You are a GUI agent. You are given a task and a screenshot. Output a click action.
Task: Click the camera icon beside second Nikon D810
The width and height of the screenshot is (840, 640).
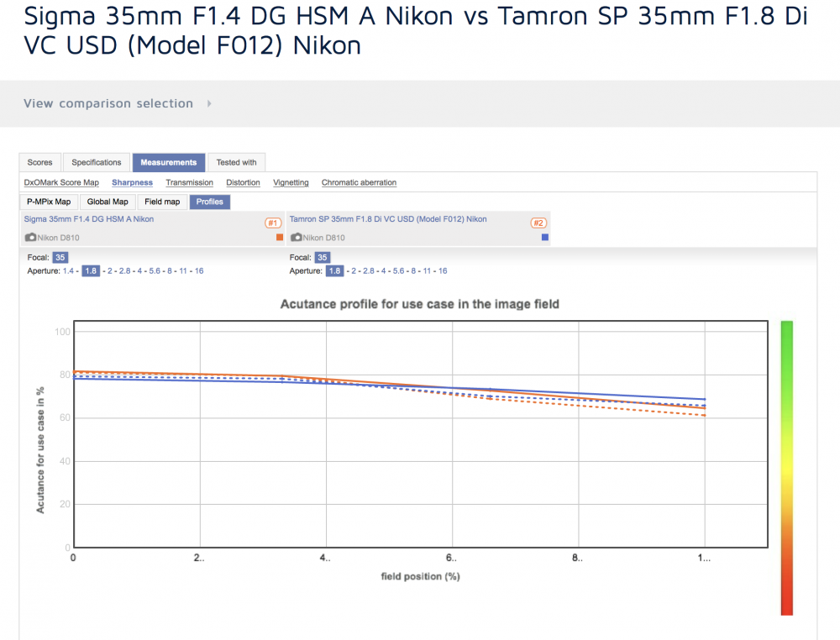297,237
